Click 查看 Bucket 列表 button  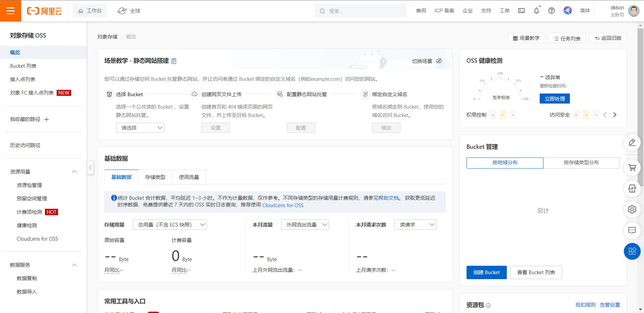point(536,272)
